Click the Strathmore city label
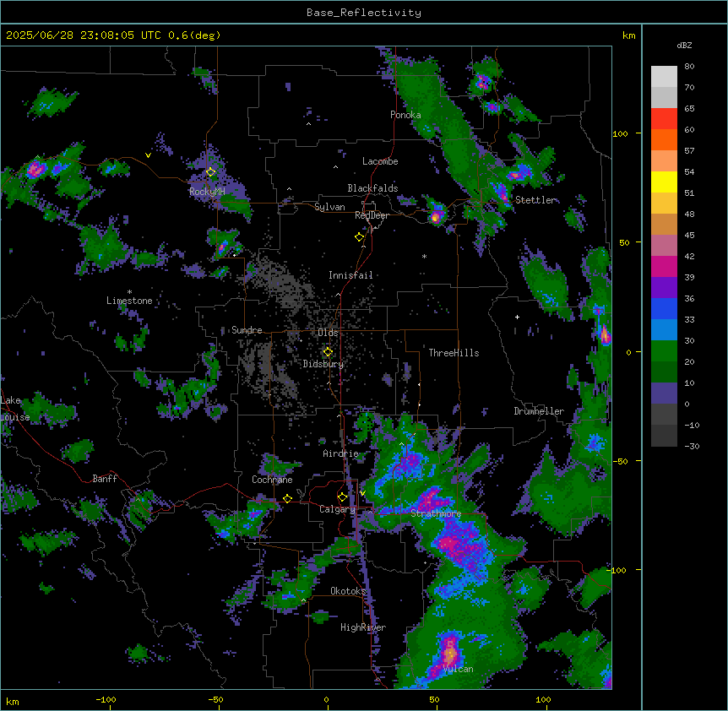The width and height of the screenshot is (728, 711). point(436,513)
